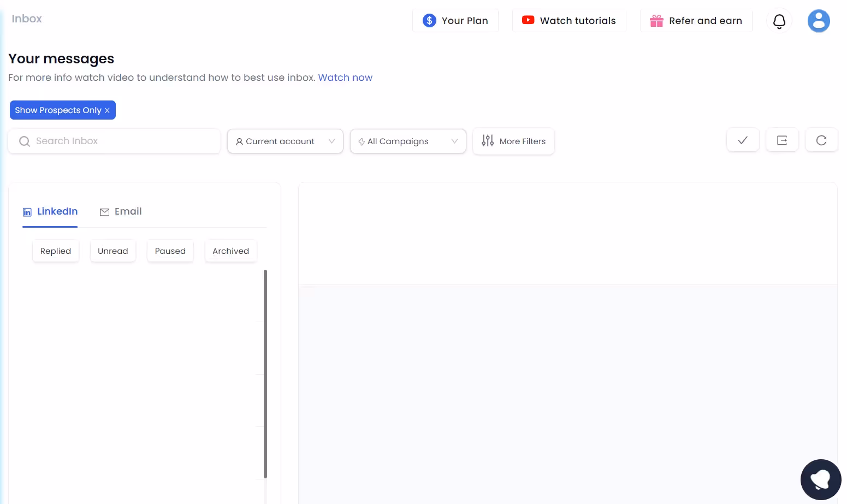Click the mark all as read checkmark icon

click(x=742, y=140)
